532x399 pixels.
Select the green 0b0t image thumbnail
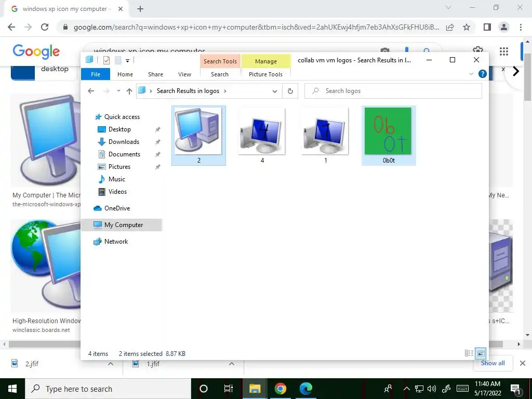pyautogui.click(x=389, y=136)
